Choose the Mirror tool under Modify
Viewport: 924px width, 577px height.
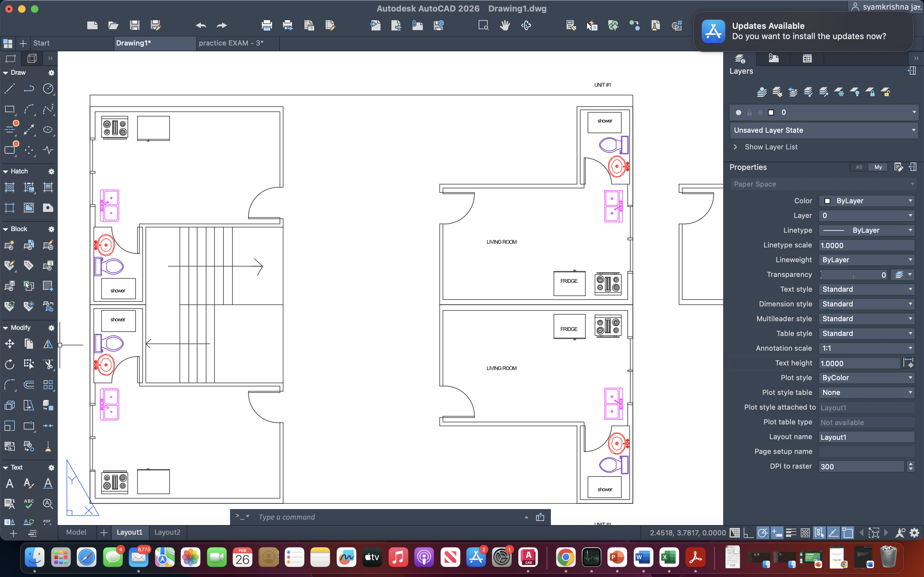[x=48, y=343]
